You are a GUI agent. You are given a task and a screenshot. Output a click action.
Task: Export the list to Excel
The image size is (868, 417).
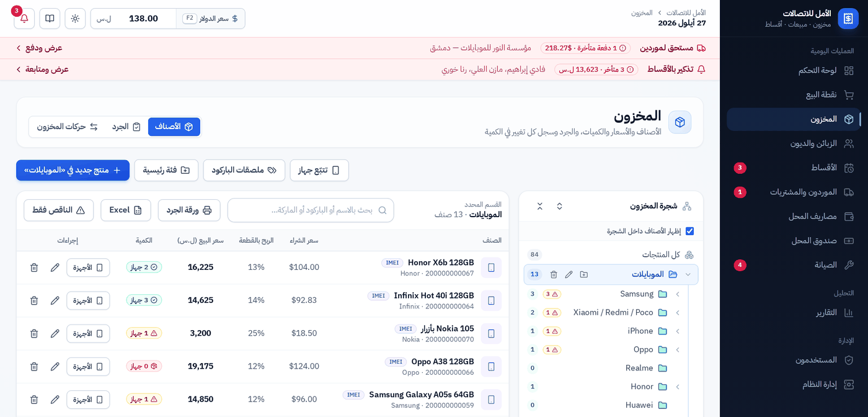126,210
